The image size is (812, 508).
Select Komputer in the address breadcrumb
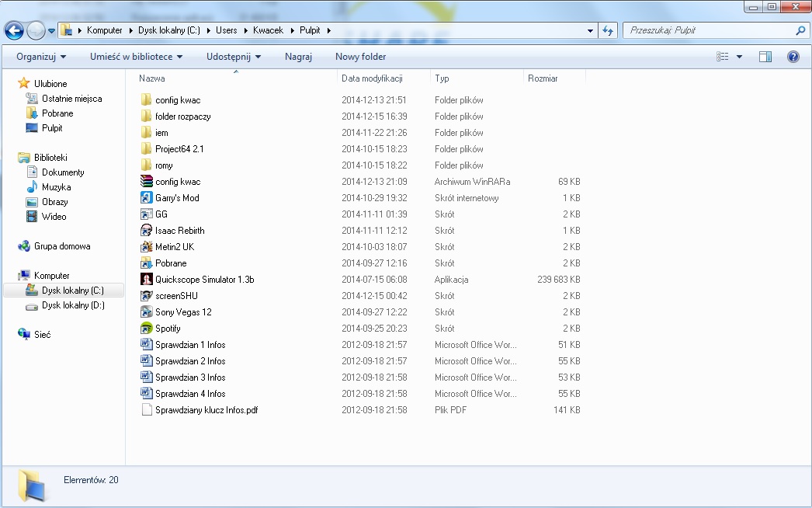(x=105, y=30)
